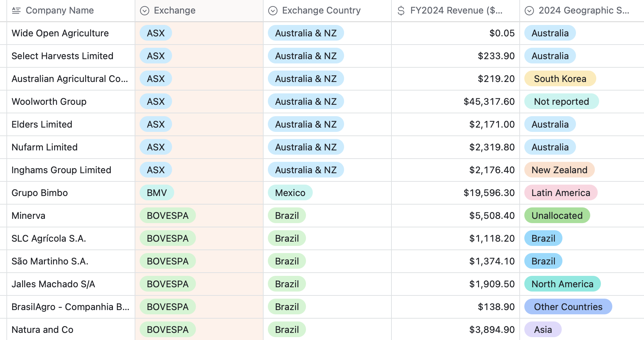The width and height of the screenshot is (644, 340).
Task: Select the $219.20 revenue cell
Action: (456, 79)
